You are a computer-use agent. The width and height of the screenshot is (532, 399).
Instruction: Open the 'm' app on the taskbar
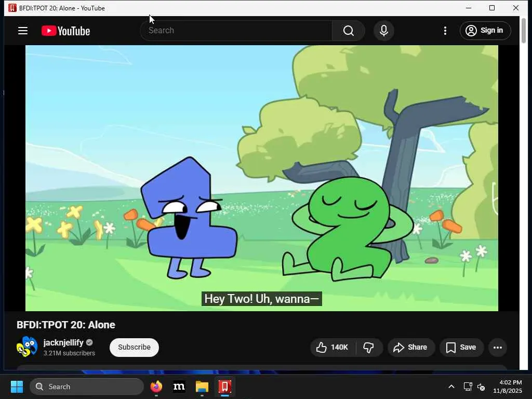point(179,387)
